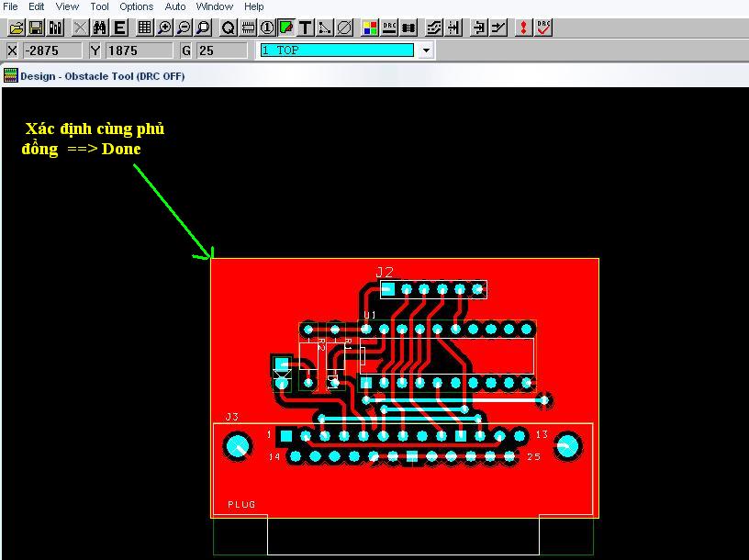Select the Connection tool icon
This screenshot has width=749, height=560.
point(325,28)
